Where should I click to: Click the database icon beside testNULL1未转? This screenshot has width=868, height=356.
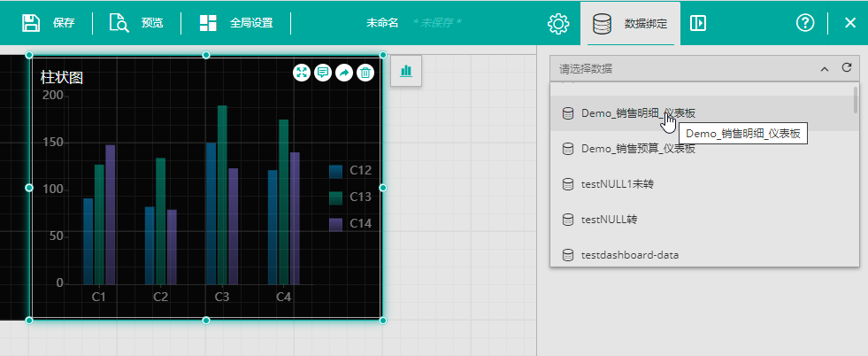click(x=567, y=184)
